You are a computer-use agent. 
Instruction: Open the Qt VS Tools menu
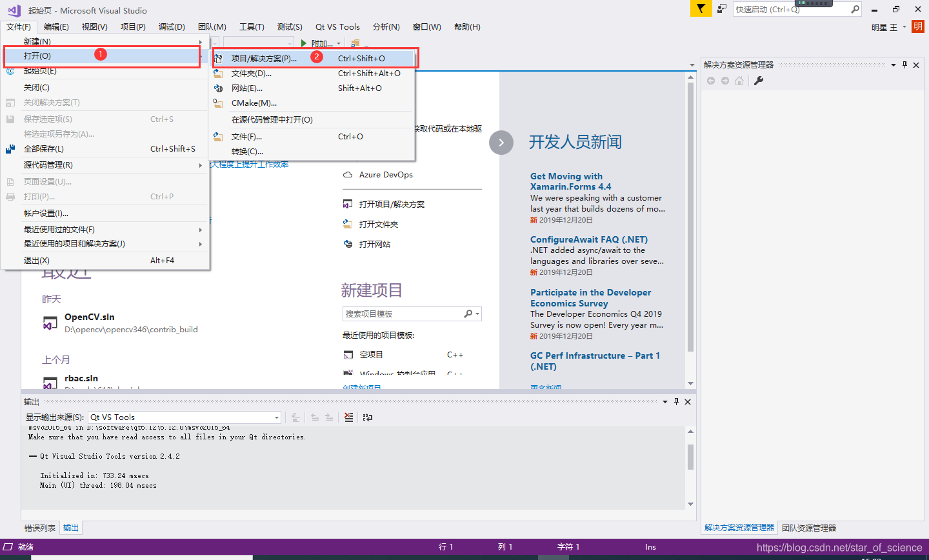337,27
